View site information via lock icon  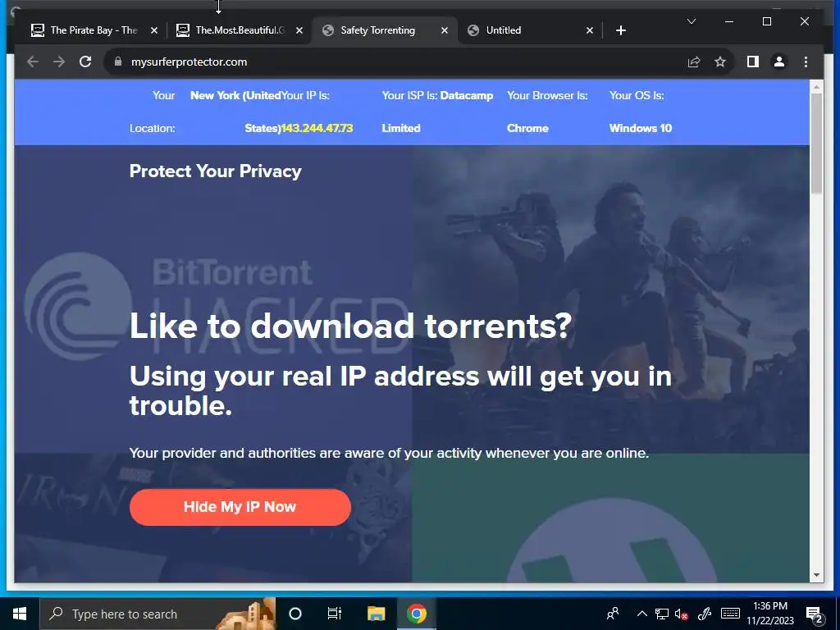click(x=118, y=62)
